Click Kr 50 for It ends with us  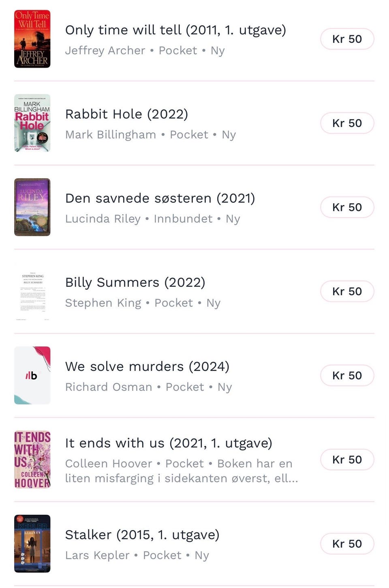[347, 460]
